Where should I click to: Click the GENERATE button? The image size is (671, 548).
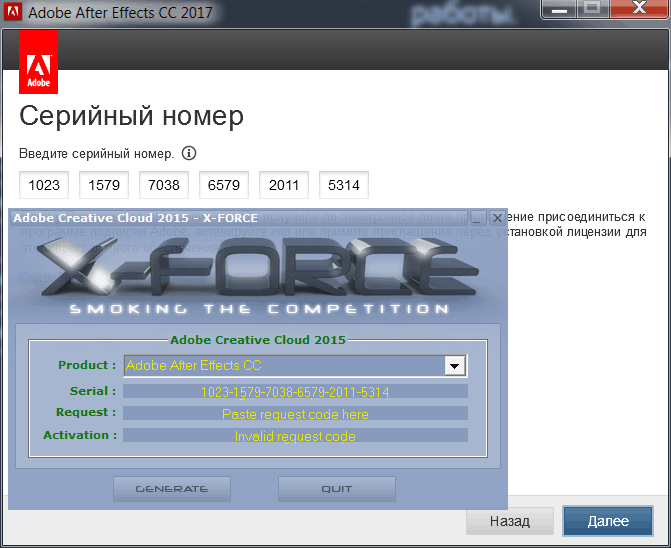(172, 489)
